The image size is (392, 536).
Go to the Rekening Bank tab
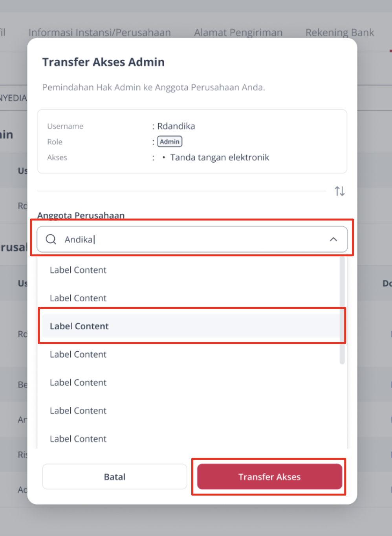(340, 33)
